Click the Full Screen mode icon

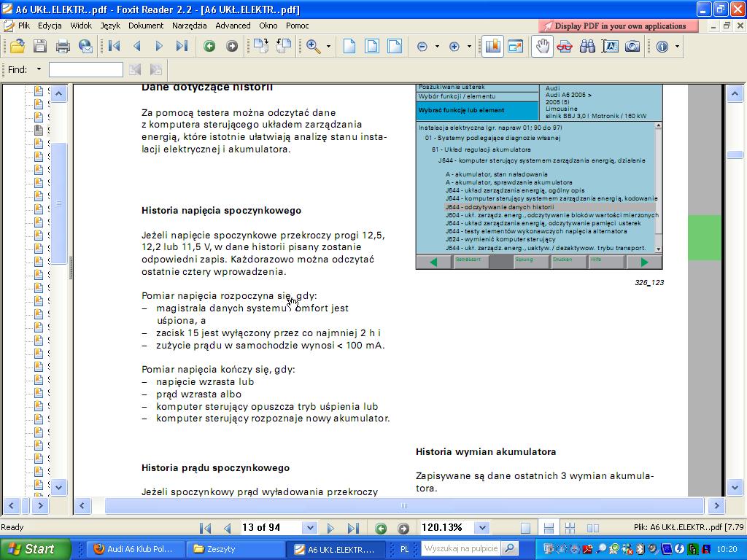(516, 46)
